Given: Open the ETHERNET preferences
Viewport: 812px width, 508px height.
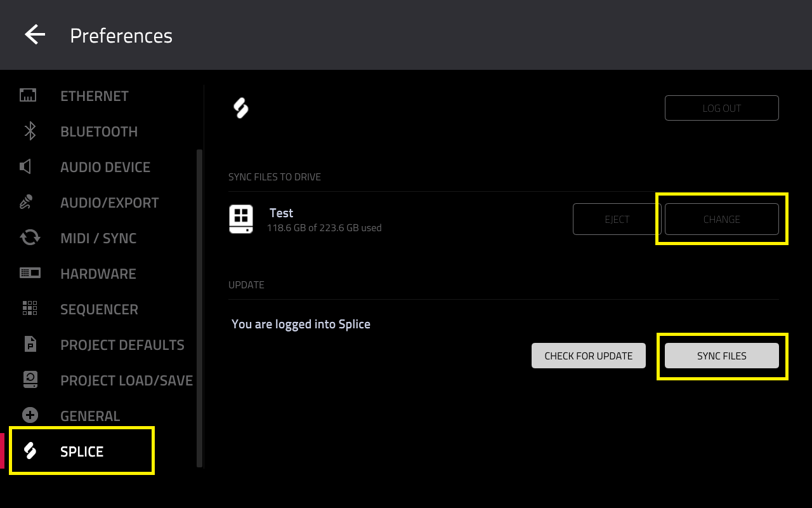Looking at the screenshot, I should [x=95, y=96].
